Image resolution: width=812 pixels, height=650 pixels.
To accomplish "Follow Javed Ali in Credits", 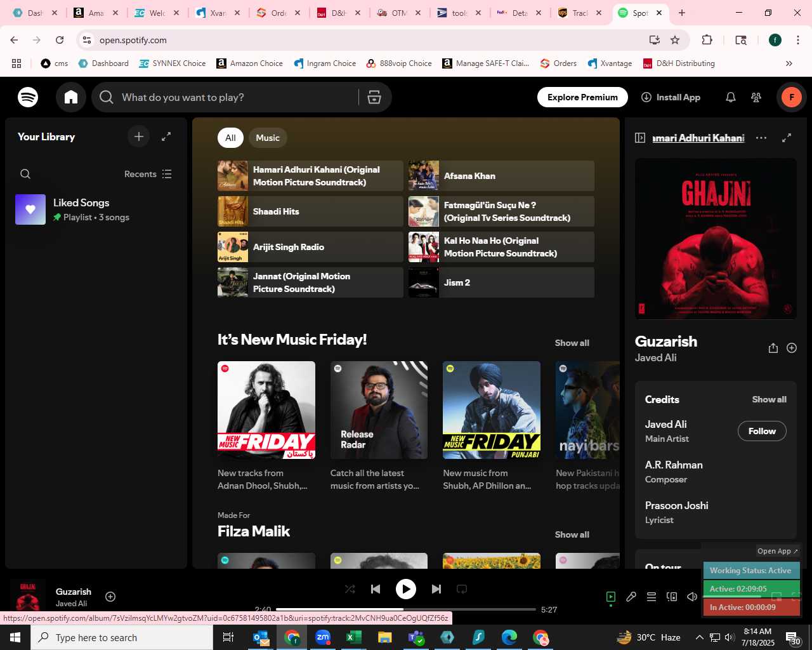I will (x=762, y=431).
